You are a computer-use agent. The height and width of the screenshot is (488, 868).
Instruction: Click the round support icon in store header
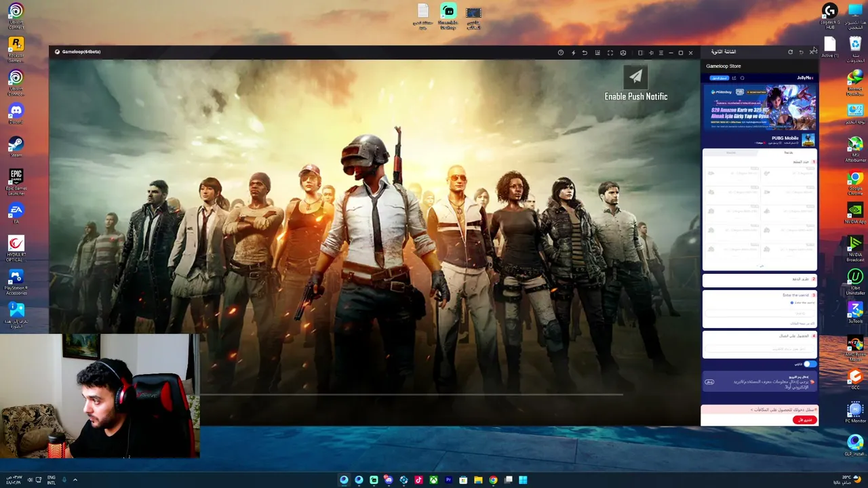click(742, 78)
